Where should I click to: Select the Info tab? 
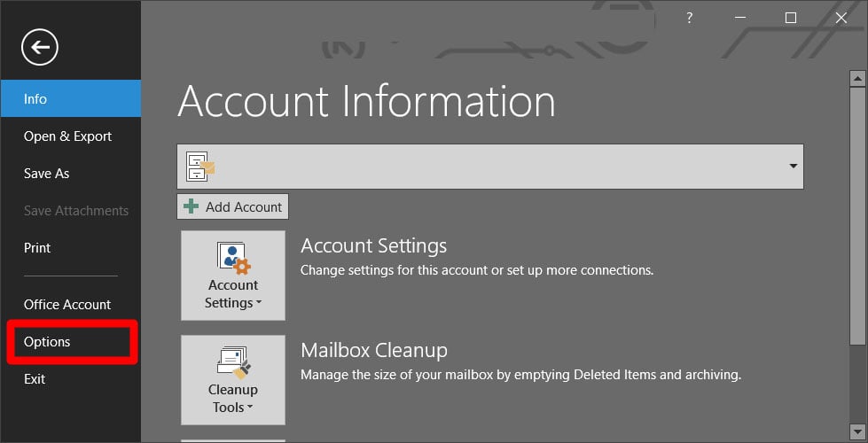(70, 98)
